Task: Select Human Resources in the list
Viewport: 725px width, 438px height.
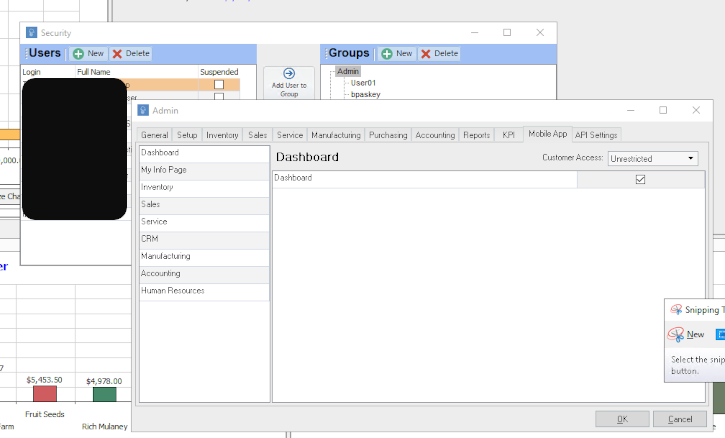Action: [204, 291]
